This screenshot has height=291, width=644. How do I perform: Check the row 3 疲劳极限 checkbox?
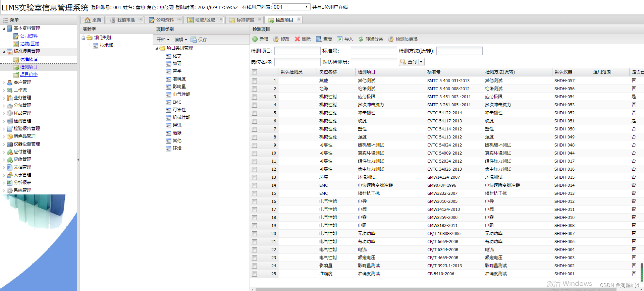(x=255, y=97)
